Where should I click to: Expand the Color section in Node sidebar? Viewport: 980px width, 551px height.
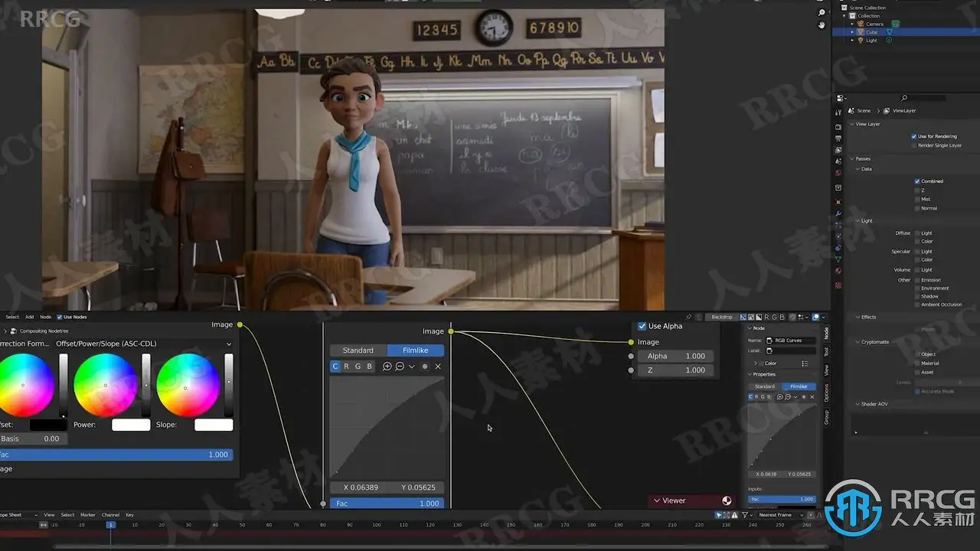coord(756,364)
